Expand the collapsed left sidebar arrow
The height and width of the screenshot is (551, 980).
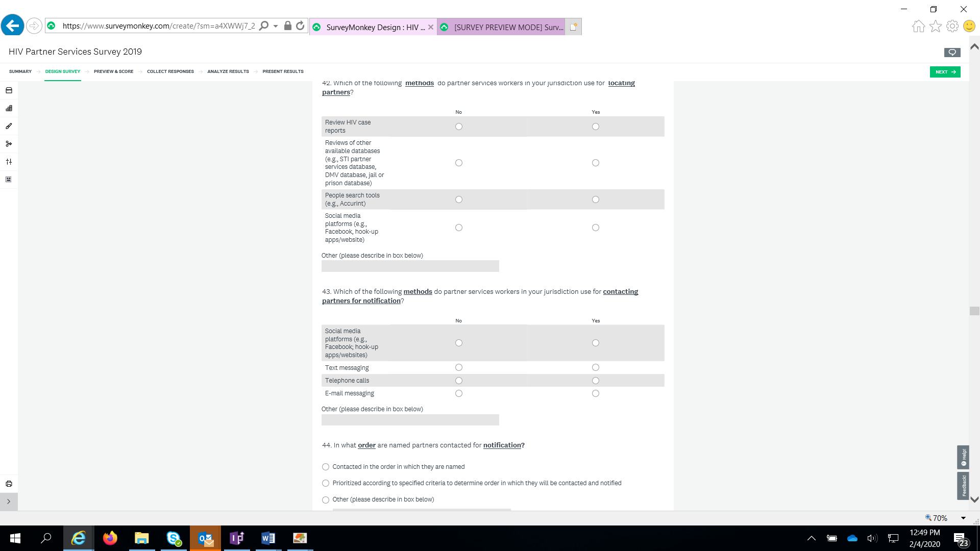(9, 502)
